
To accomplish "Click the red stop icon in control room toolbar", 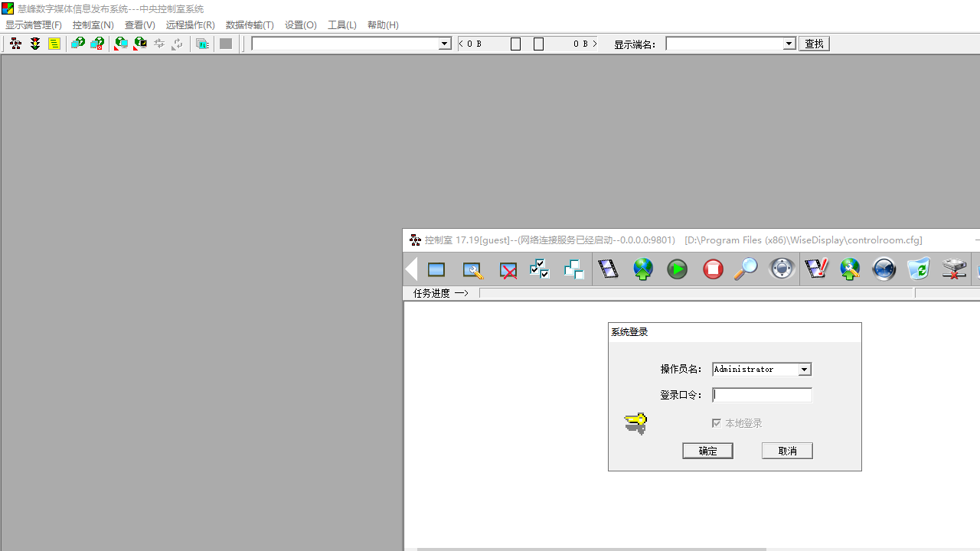I will [713, 269].
